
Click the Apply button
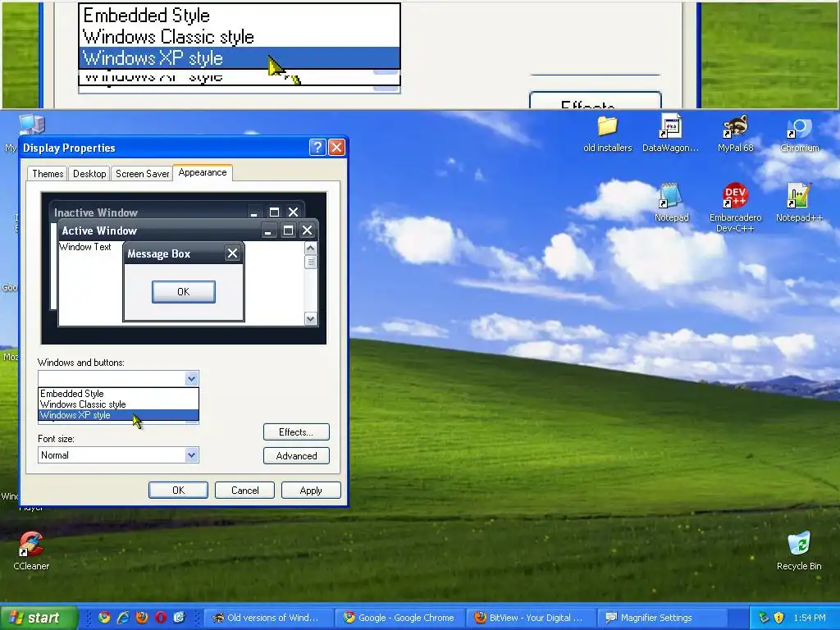311,491
